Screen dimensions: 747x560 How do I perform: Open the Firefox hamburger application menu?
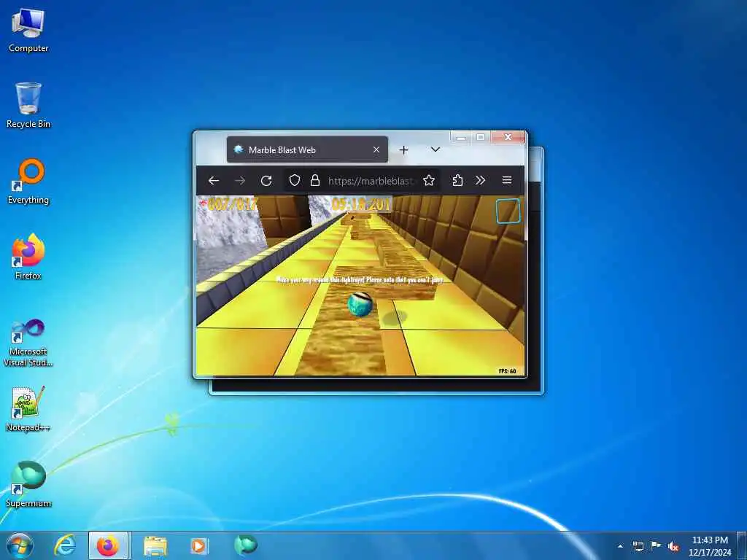(x=507, y=181)
